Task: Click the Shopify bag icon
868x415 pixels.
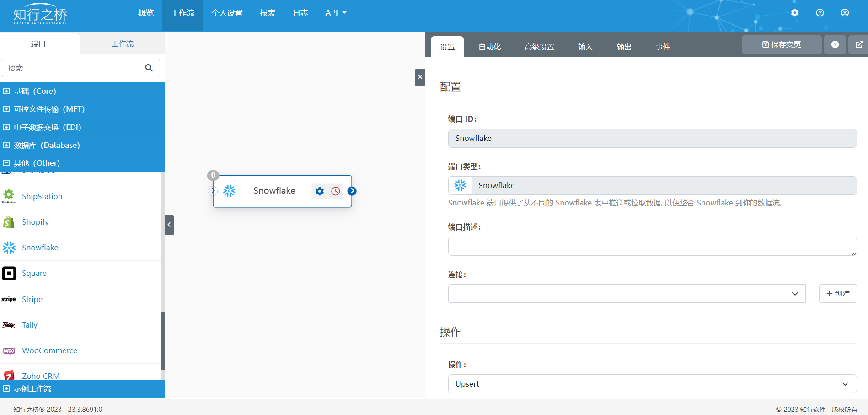Action: 9,222
